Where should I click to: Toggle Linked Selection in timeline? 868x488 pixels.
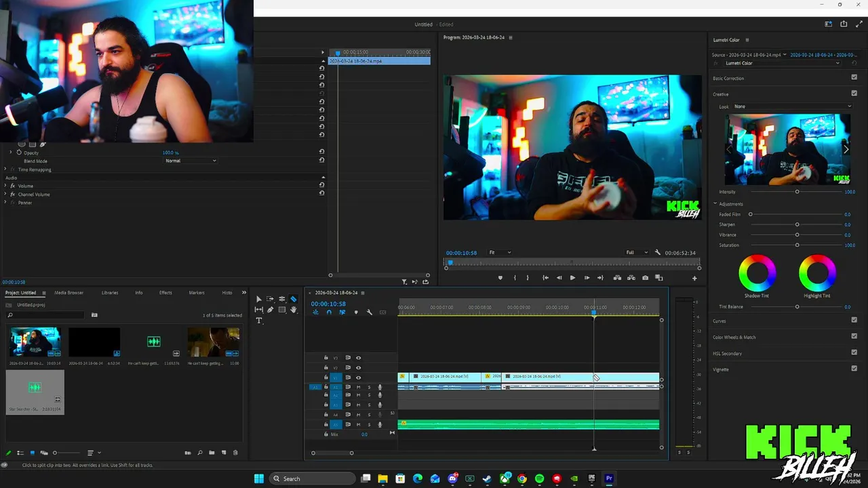tap(342, 312)
